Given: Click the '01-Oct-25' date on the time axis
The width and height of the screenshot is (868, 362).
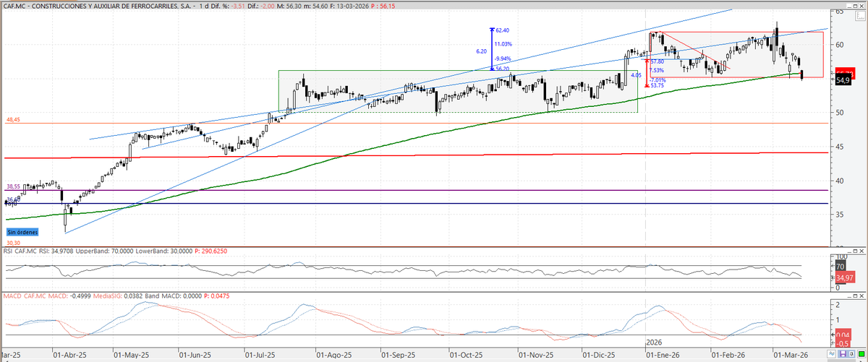Looking at the screenshot, I should pyautogui.click(x=465, y=355).
